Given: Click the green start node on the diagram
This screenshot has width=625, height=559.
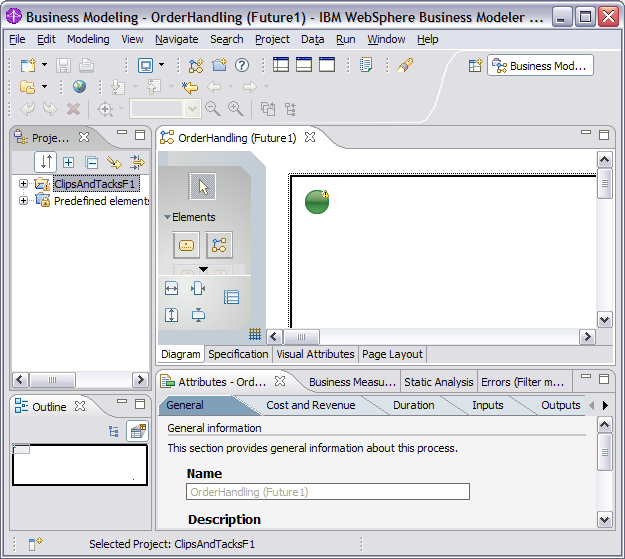Looking at the screenshot, I should [x=317, y=202].
